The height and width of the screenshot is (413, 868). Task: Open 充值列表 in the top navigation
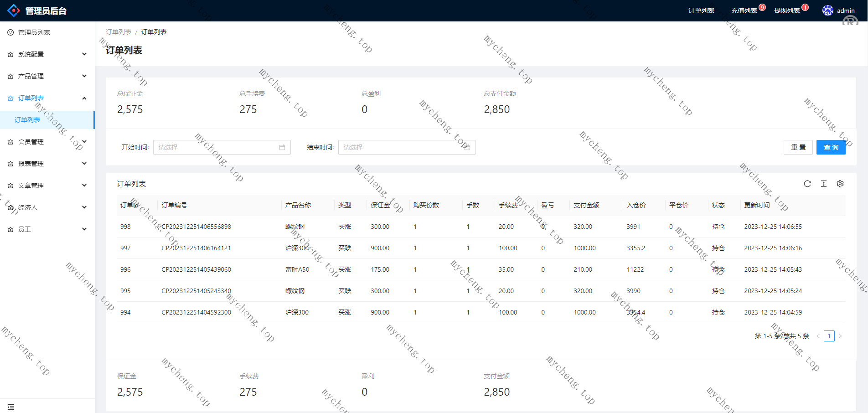coord(744,10)
